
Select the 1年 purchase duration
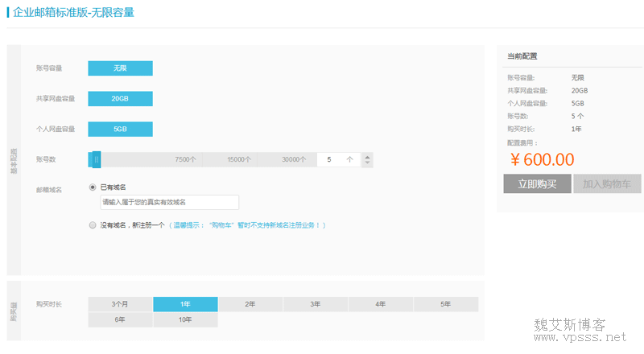(x=185, y=304)
